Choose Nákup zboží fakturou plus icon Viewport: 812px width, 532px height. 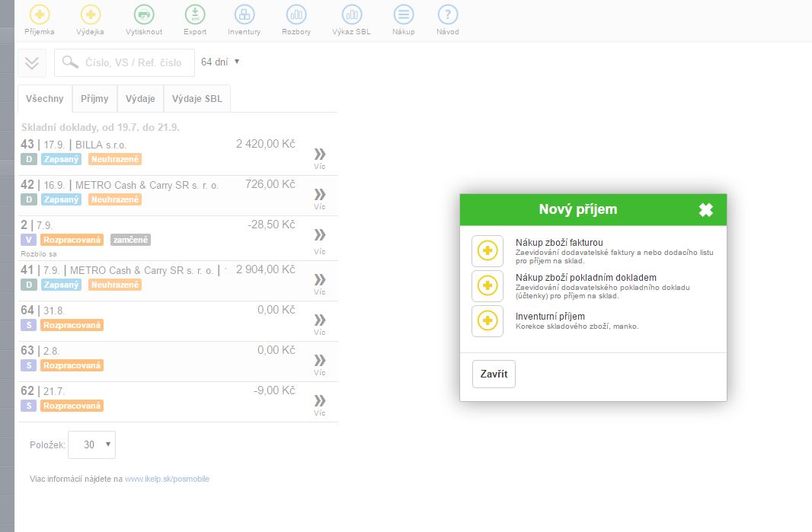tap(488, 250)
